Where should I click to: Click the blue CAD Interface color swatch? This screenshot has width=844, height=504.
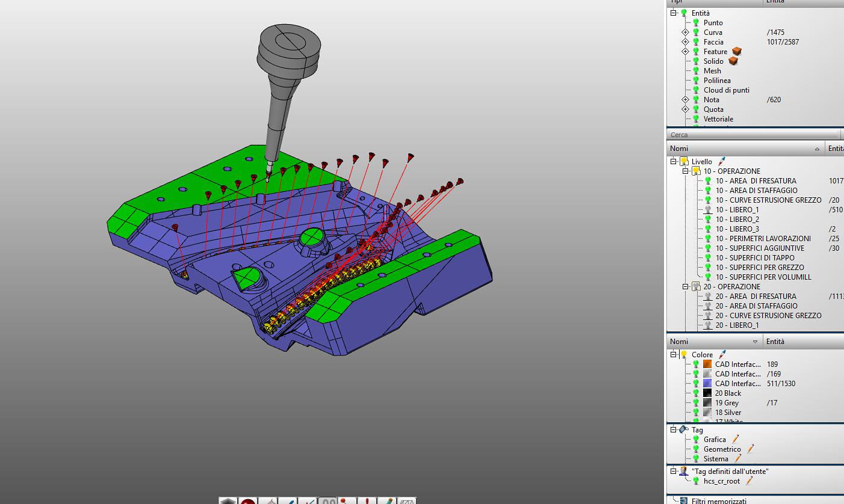point(707,383)
